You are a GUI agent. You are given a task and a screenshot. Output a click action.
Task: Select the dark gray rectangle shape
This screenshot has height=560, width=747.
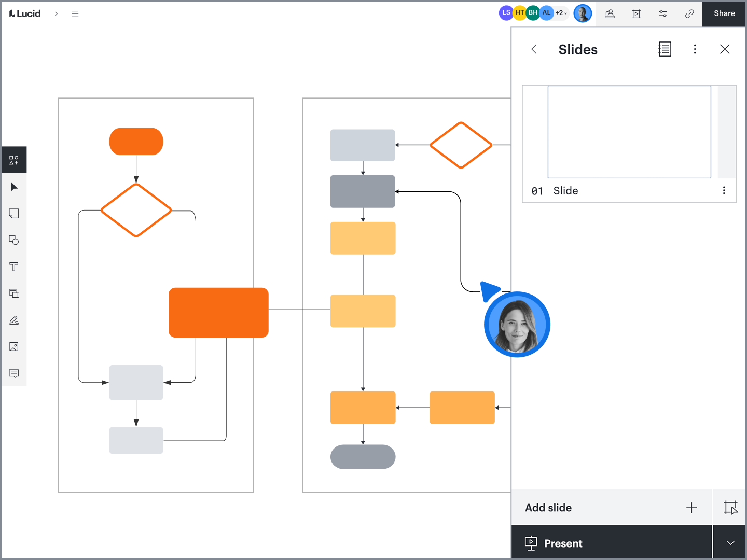[x=363, y=191]
